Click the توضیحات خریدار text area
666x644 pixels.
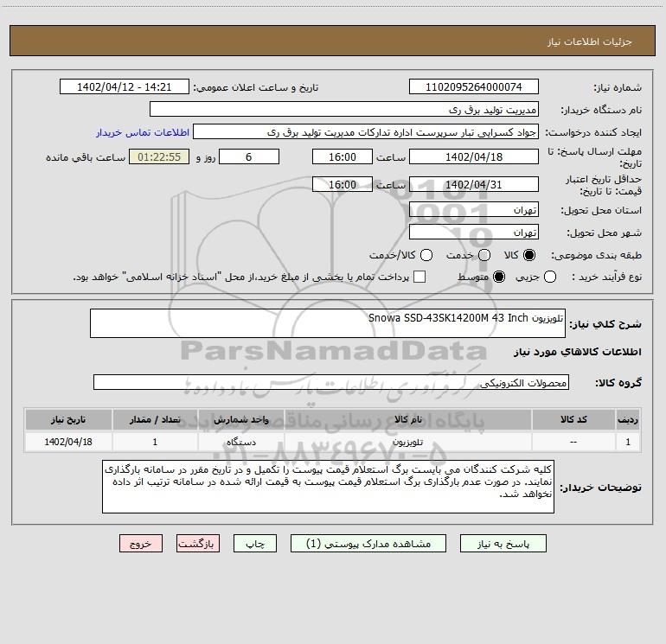click(328, 487)
